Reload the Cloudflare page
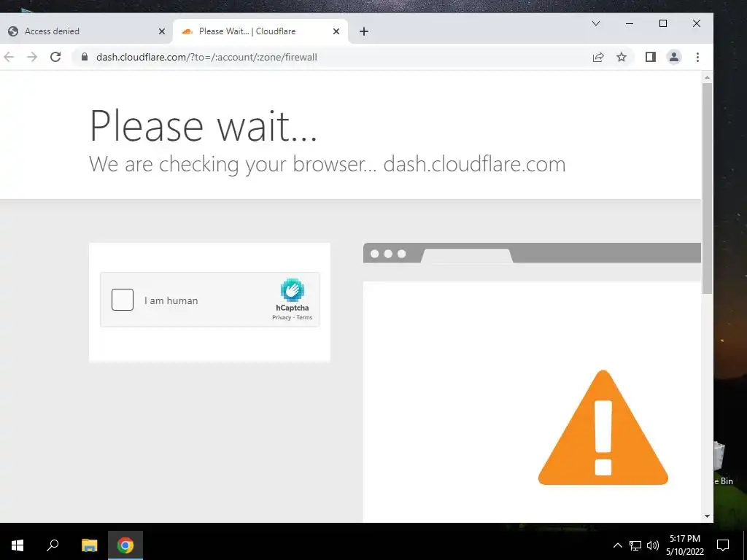The width and height of the screenshot is (747, 560). coord(55,57)
